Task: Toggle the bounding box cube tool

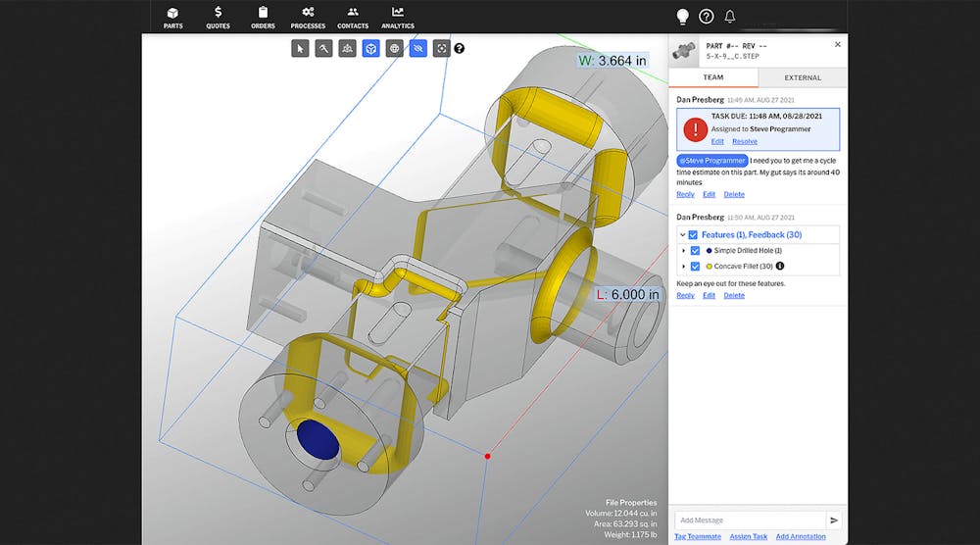Action: coord(371,48)
